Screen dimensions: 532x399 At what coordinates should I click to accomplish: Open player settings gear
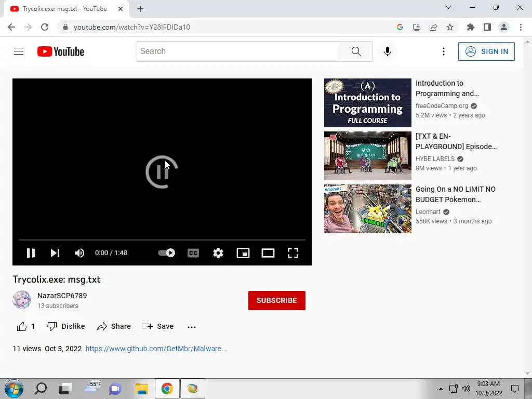pyautogui.click(x=218, y=253)
